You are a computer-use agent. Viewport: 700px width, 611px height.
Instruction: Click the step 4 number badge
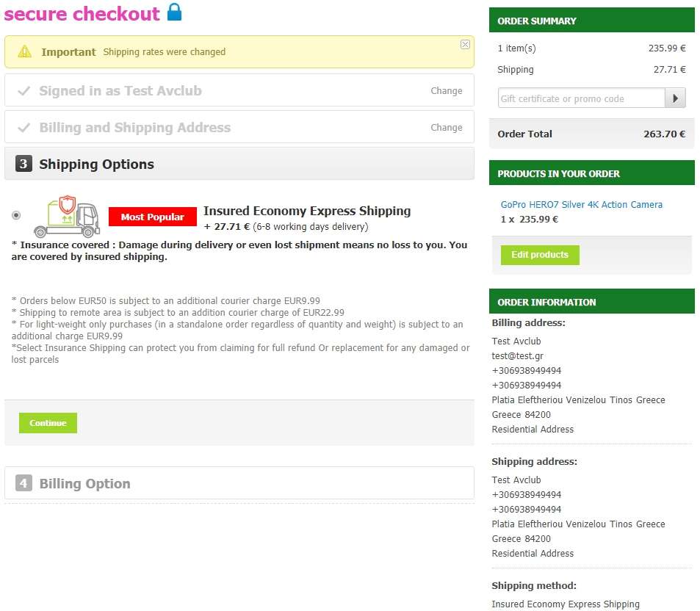click(24, 484)
